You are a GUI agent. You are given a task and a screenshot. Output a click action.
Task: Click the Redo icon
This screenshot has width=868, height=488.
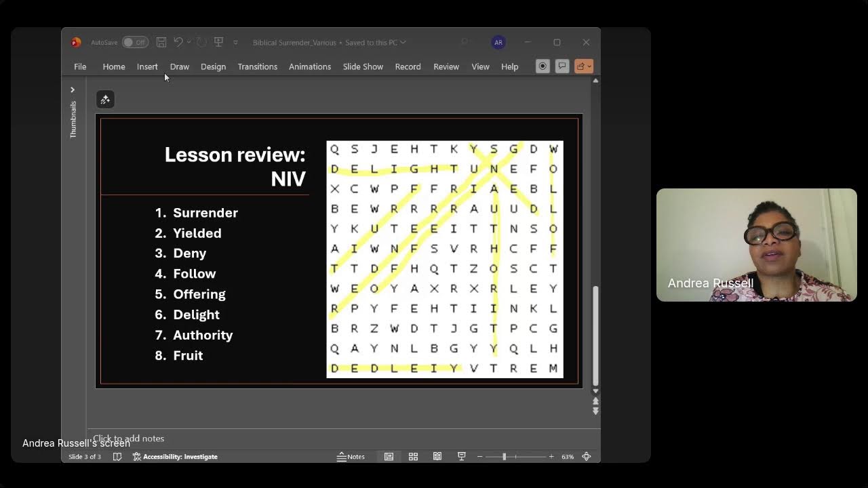click(201, 42)
